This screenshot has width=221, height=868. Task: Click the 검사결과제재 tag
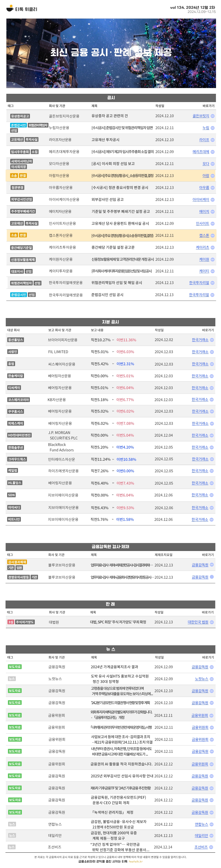(x=17, y=562)
